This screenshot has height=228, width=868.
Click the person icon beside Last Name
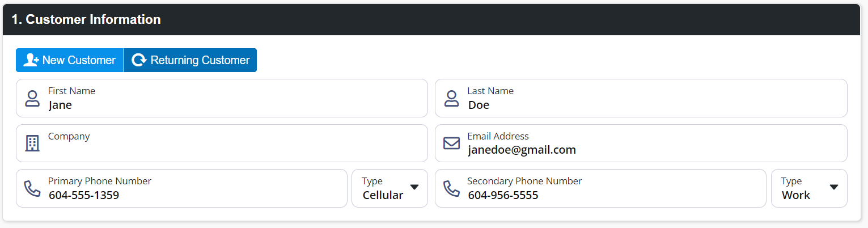pos(451,98)
